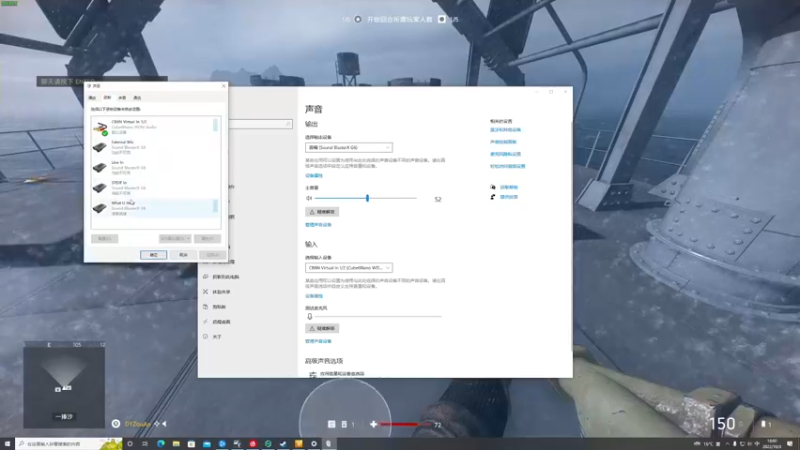800x450 pixels.
Task: Open the input device properties link
Action: (314, 296)
